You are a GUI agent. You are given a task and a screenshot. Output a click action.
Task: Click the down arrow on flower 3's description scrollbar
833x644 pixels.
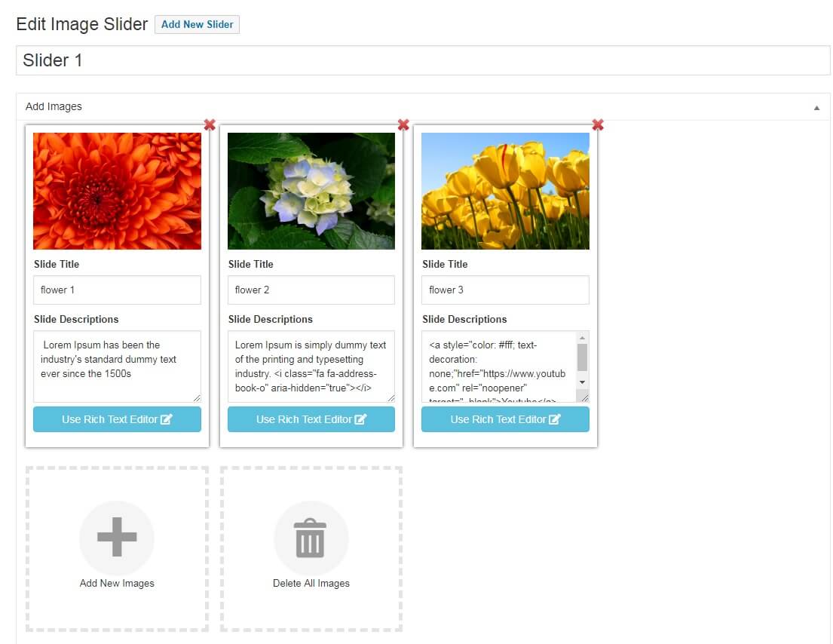click(582, 383)
